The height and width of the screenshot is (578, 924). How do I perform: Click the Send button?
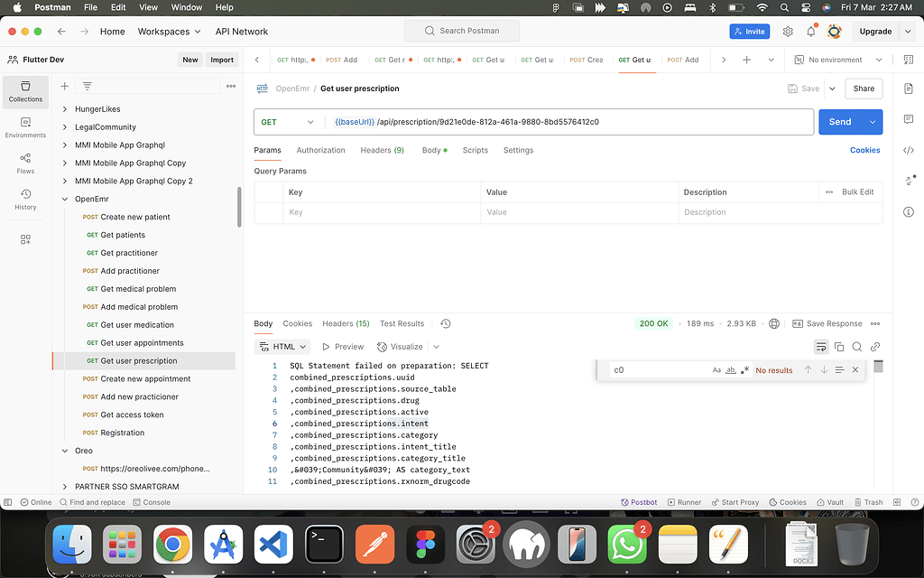point(838,121)
